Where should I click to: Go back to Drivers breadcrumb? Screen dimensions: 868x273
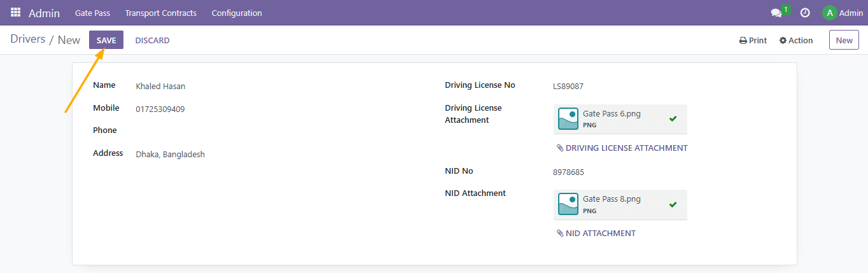pos(27,39)
